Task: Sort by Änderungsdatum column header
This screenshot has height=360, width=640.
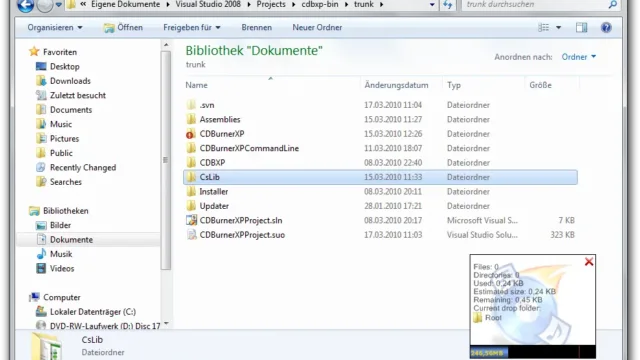Action: click(x=396, y=85)
